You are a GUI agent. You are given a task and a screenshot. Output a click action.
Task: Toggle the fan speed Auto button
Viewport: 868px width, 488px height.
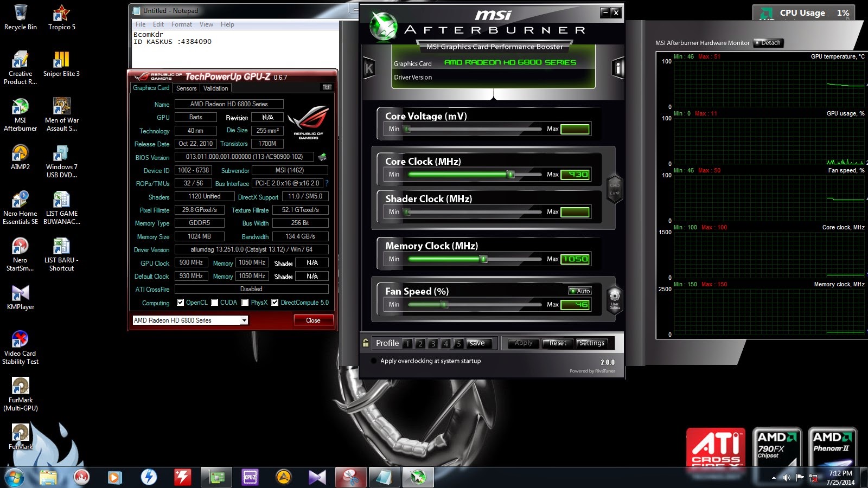click(x=580, y=291)
